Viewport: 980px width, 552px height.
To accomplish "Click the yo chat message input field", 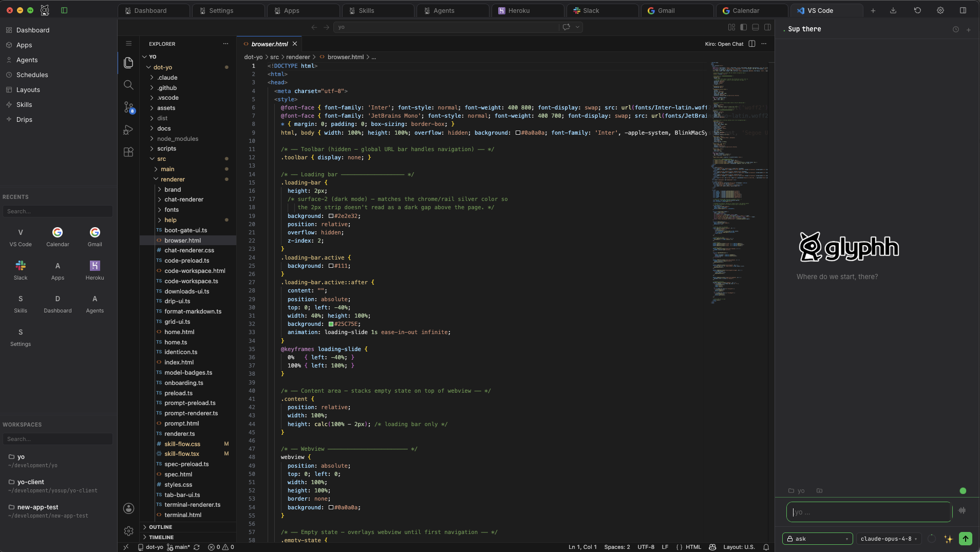I will pyautogui.click(x=869, y=512).
